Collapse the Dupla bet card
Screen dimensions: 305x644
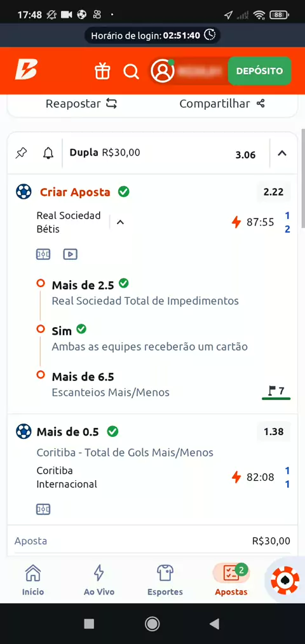click(282, 154)
